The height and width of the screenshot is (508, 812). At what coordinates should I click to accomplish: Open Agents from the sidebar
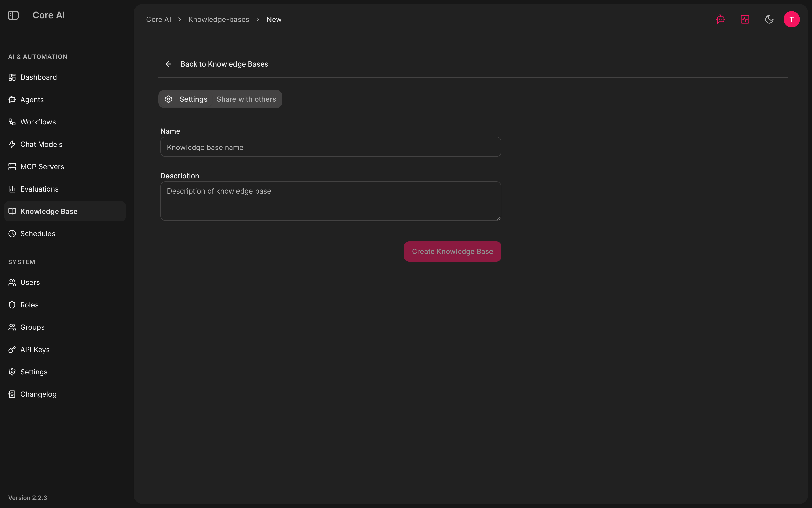pyautogui.click(x=65, y=100)
